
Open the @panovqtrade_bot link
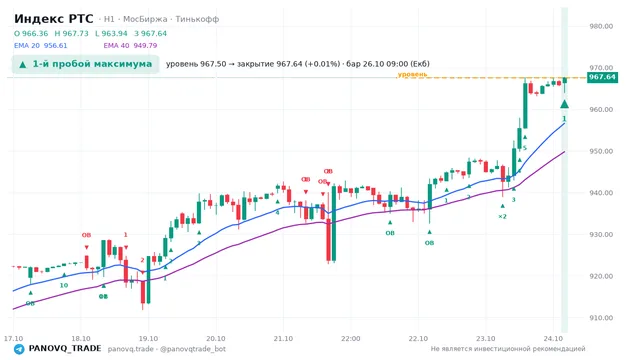(193, 349)
